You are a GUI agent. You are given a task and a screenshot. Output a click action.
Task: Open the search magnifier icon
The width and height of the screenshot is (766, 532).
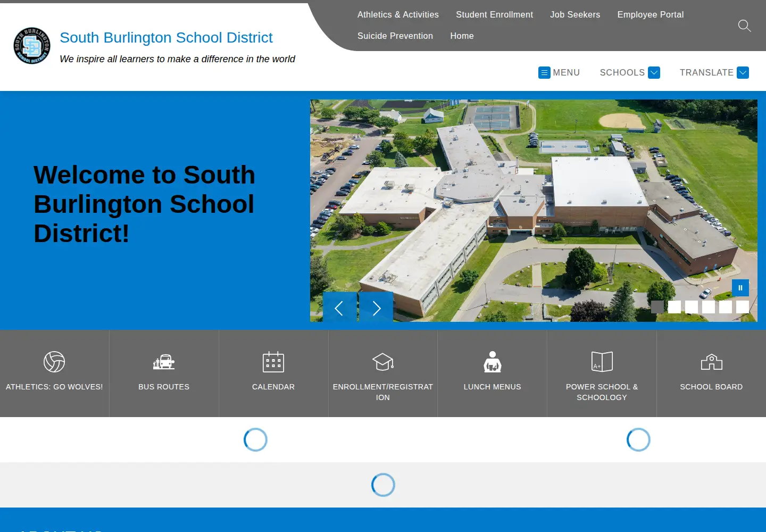click(x=745, y=26)
